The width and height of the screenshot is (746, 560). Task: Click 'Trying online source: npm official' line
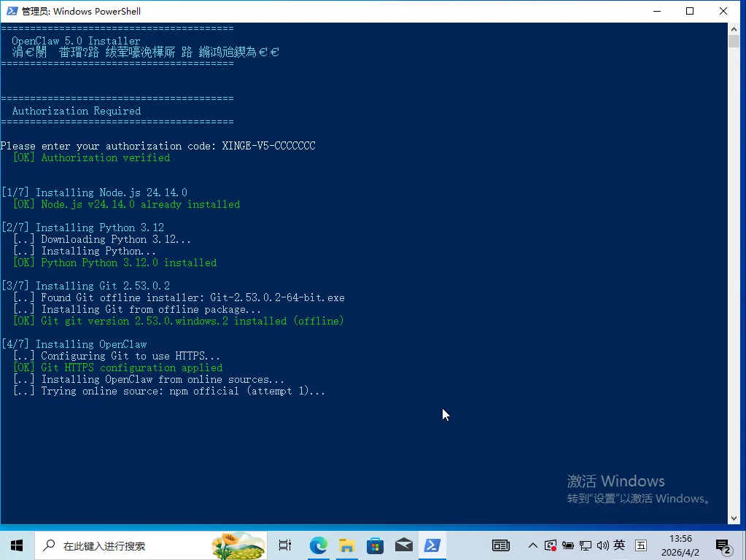coord(169,391)
